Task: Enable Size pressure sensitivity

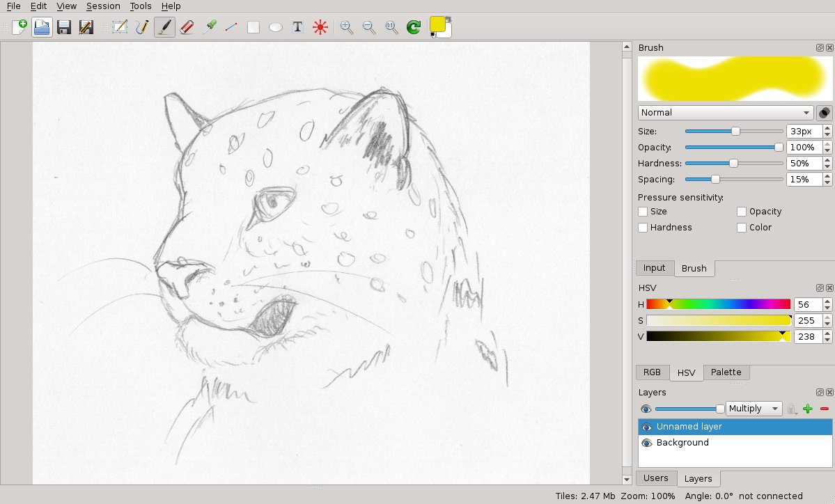Action: coord(643,212)
